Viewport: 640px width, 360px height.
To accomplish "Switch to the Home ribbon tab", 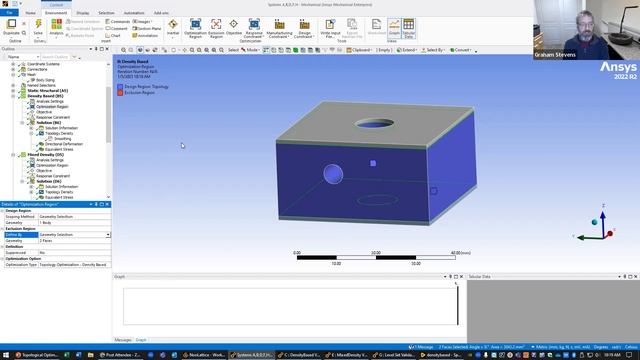I will pos(30,13).
